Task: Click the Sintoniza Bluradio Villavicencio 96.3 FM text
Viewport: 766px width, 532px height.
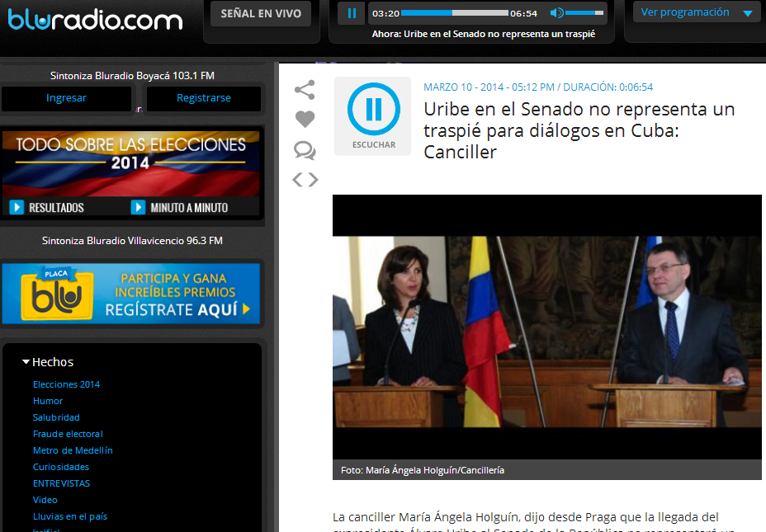Action: click(132, 241)
